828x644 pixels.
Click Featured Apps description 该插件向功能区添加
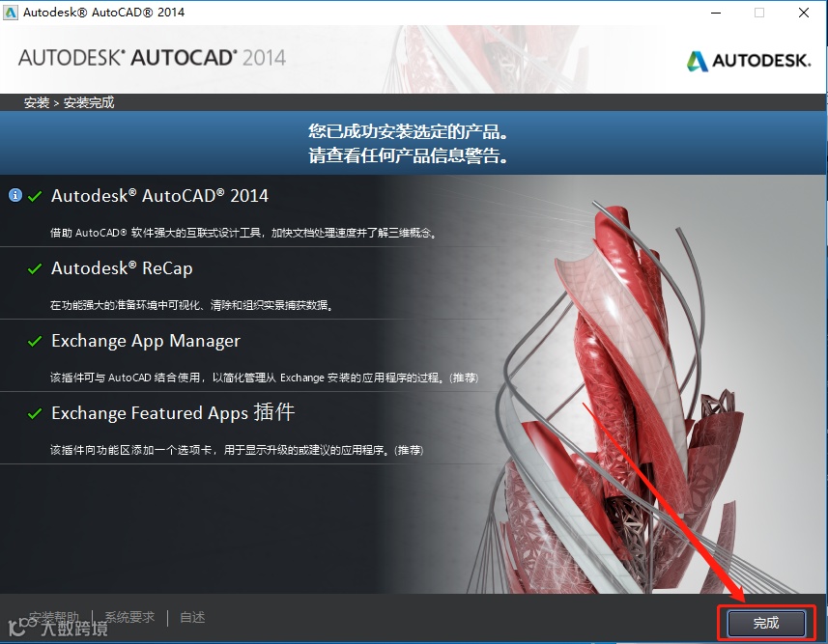pyautogui.click(x=237, y=450)
